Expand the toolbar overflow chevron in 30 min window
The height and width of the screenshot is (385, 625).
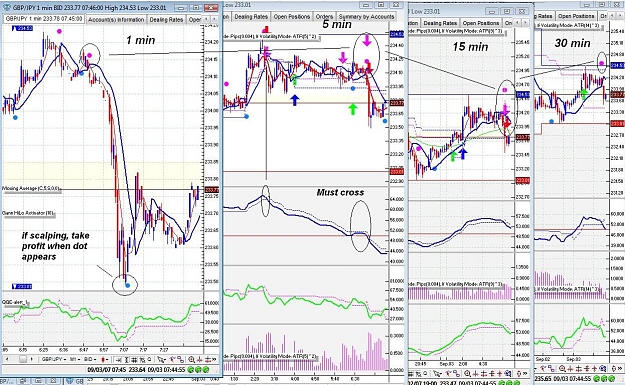point(619,369)
